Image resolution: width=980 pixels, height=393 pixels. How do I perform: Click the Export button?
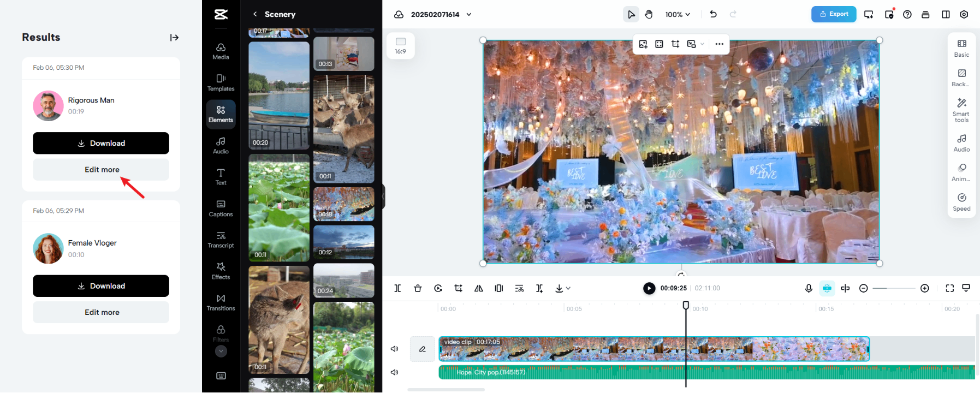click(x=834, y=14)
